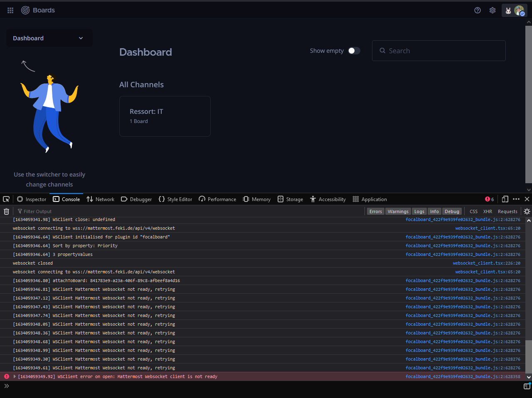Open websocket_client.tsx:226:20 source link
The width and height of the screenshot is (532, 398).
486,263
